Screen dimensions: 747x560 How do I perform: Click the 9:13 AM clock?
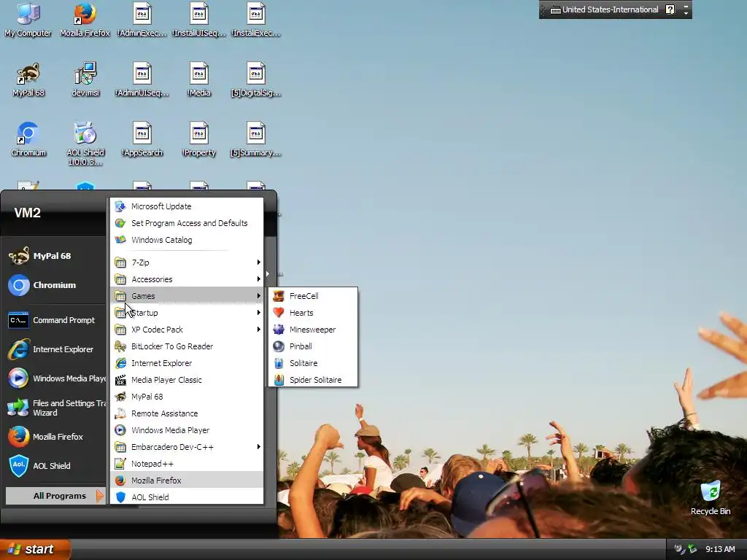click(720, 549)
